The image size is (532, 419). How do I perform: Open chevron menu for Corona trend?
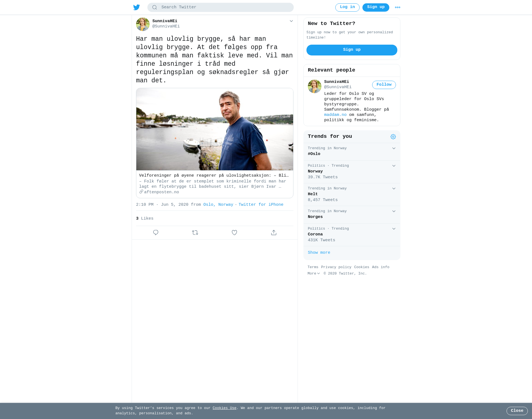click(394, 229)
